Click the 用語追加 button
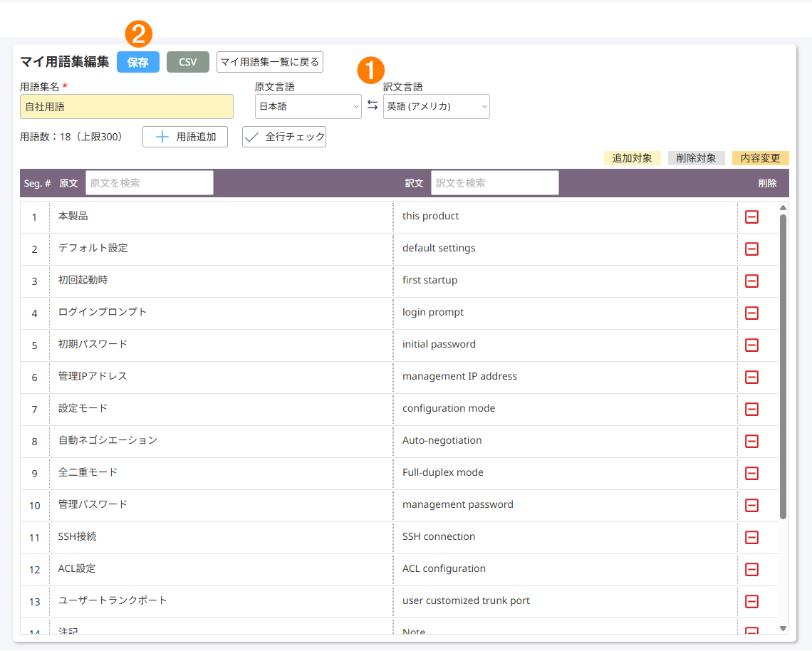The image size is (812, 651). click(x=185, y=137)
